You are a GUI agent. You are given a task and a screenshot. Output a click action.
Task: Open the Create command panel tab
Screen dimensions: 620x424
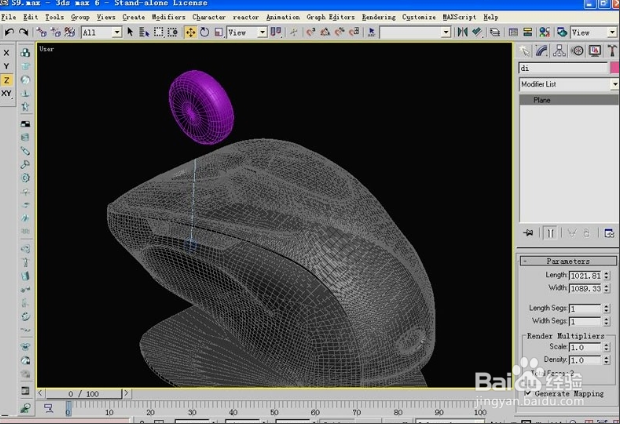click(x=524, y=51)
